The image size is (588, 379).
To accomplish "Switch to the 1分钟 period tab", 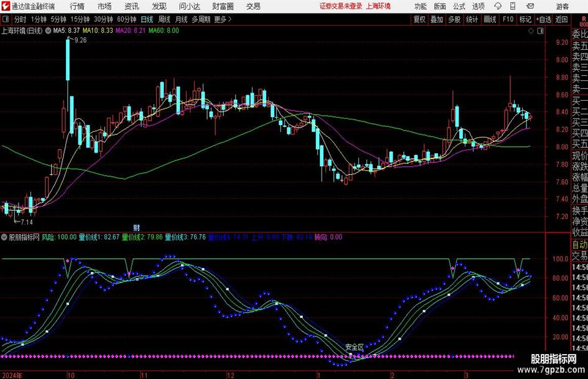I will click(x=39, y=19).
